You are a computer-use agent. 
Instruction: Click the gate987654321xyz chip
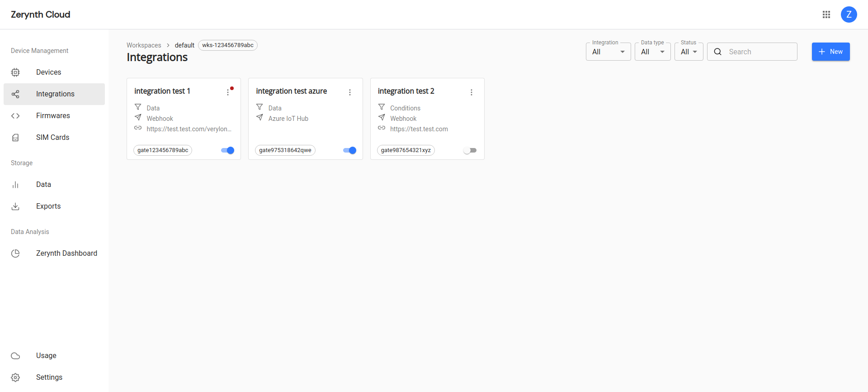point(406,150)
